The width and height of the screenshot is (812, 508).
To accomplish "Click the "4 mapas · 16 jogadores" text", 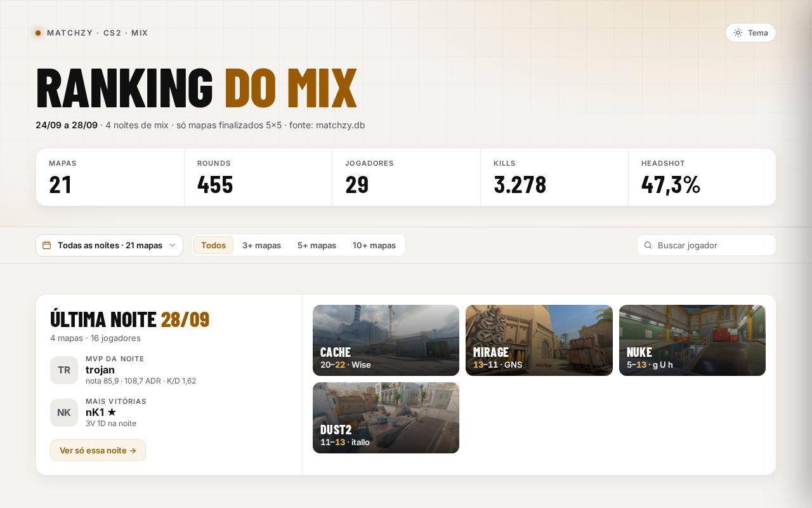I will 95,338.
